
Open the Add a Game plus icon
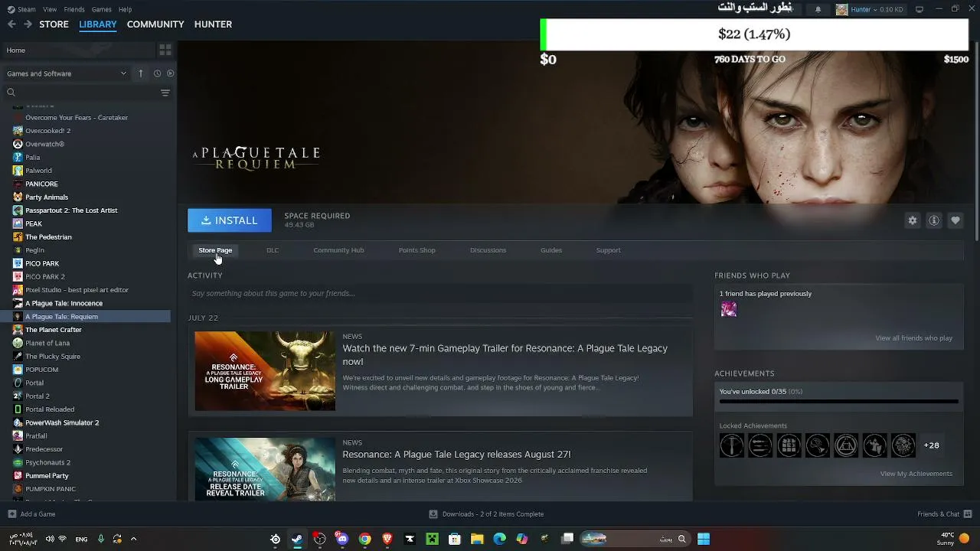(11, 514)
